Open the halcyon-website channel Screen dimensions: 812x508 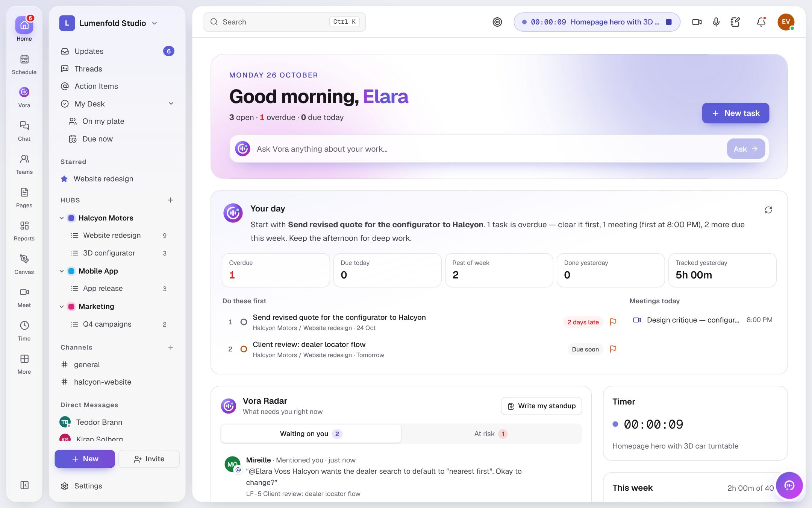pyautogui.click(x=117, y=382)
